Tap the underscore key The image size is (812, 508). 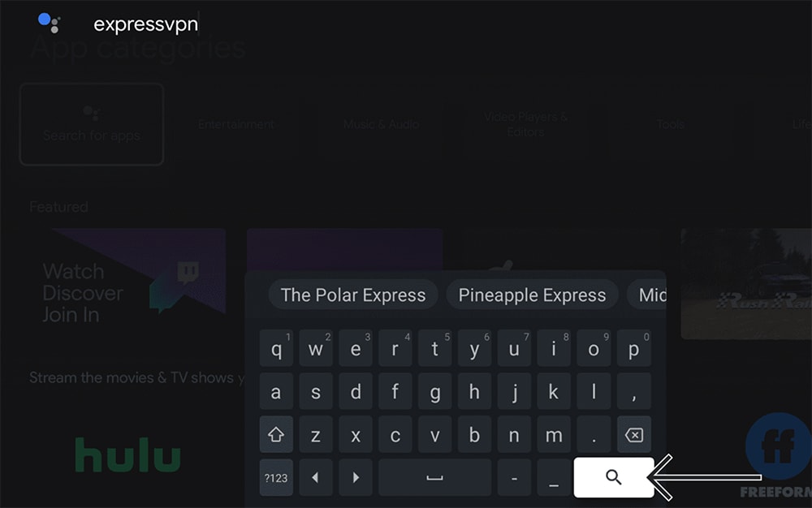tap(554, 477)
